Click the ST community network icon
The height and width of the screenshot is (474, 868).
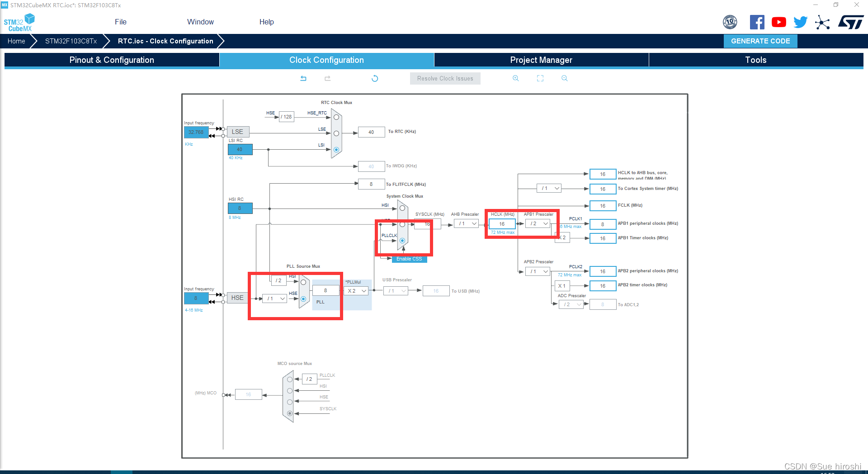tap(822, 22)
